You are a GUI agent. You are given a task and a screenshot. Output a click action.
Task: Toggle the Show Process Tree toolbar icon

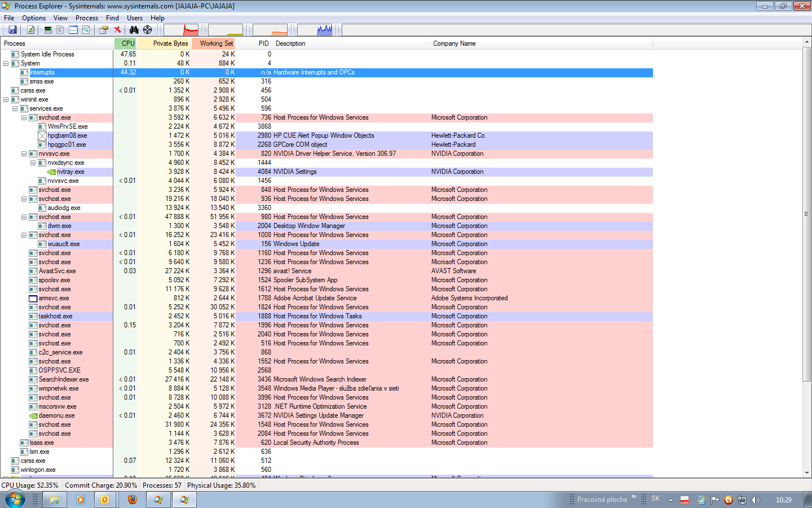click(x=60, y=30)
